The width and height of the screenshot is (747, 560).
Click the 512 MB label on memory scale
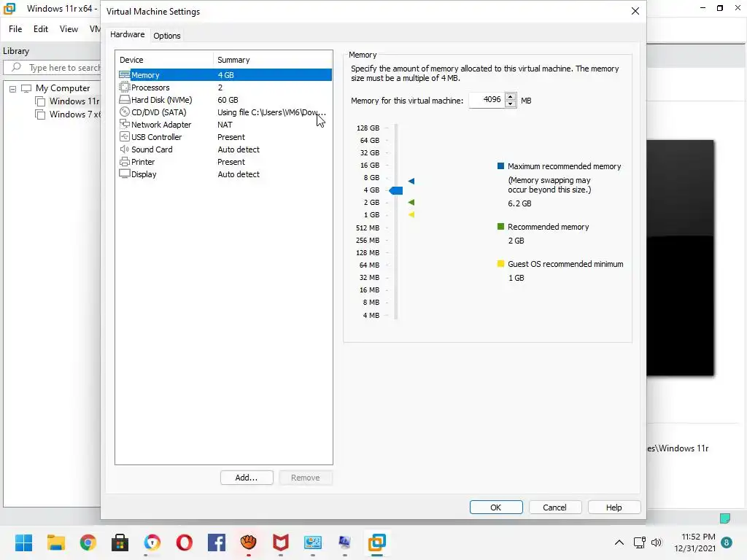point(368,227)
